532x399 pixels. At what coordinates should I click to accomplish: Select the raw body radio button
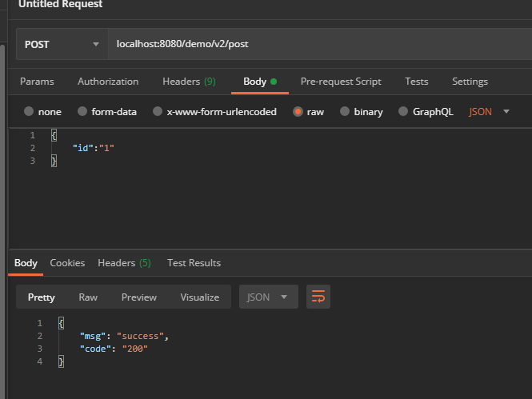coord(298,111)
